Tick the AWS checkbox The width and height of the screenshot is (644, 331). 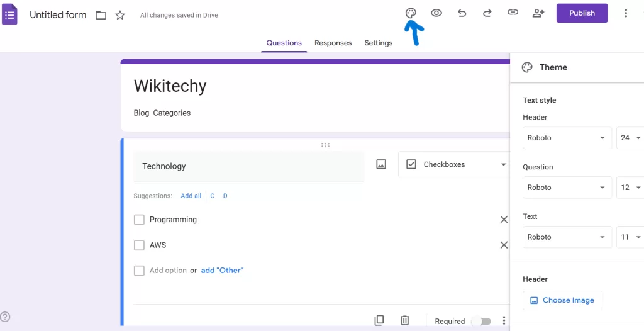(x=139, y=245)
